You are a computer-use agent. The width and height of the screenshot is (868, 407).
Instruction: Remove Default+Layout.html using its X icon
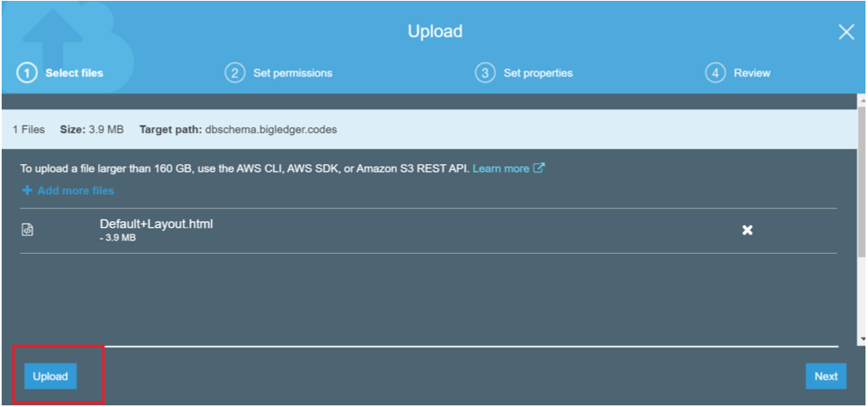click(747, 230)
